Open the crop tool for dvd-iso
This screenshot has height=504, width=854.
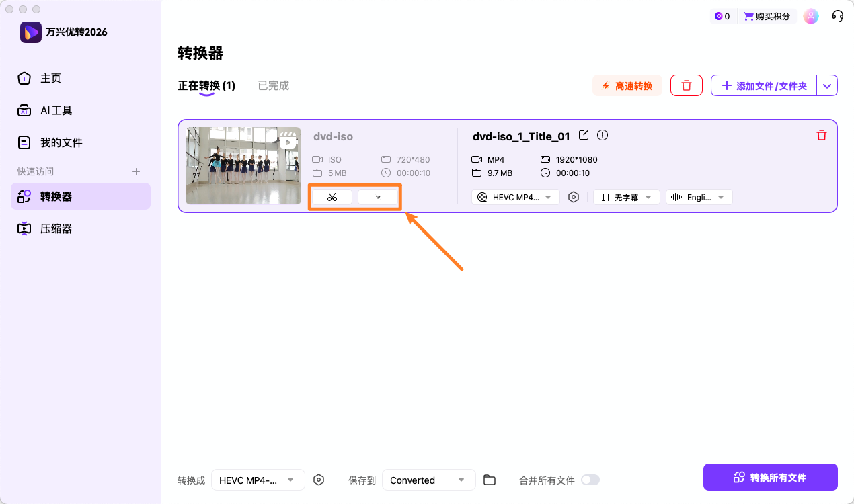(378, 196)
